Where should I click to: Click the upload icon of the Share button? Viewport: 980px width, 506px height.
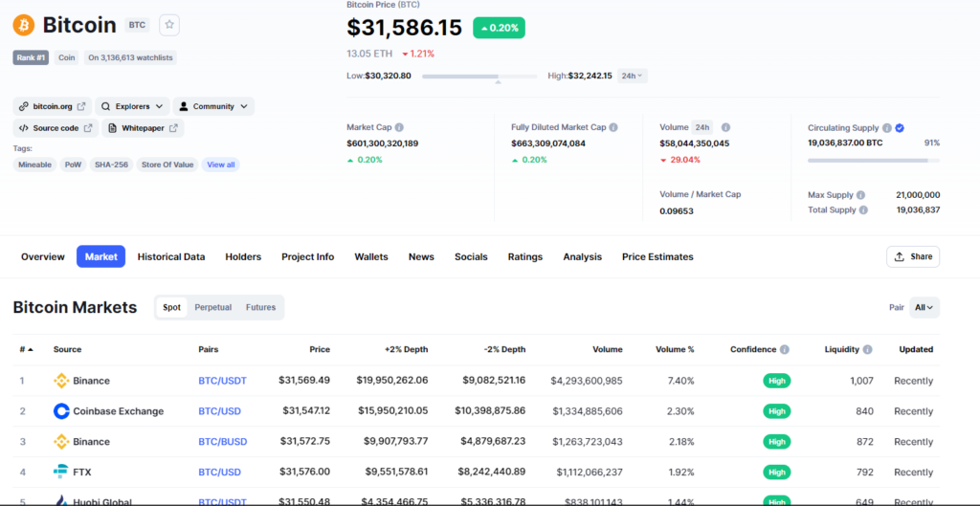900,256
